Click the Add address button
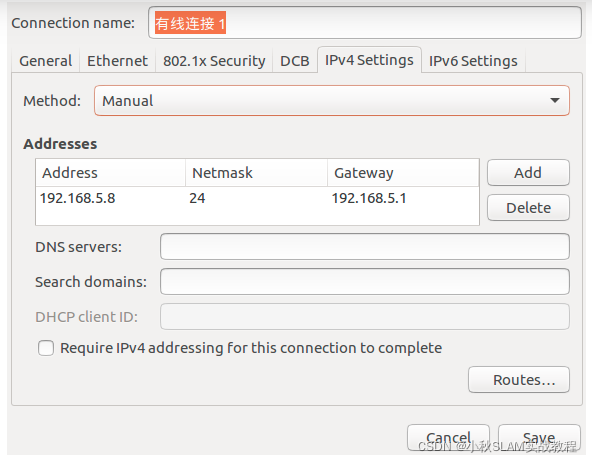The height and width of the screenshot is (462, 592). 528,172
